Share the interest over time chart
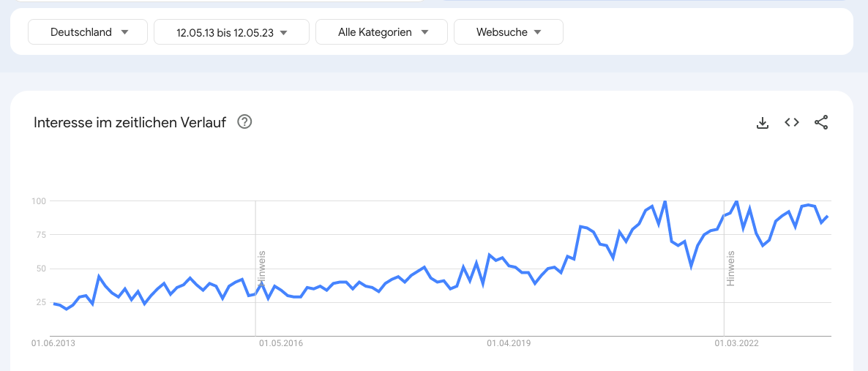 [x=821, y=122]
